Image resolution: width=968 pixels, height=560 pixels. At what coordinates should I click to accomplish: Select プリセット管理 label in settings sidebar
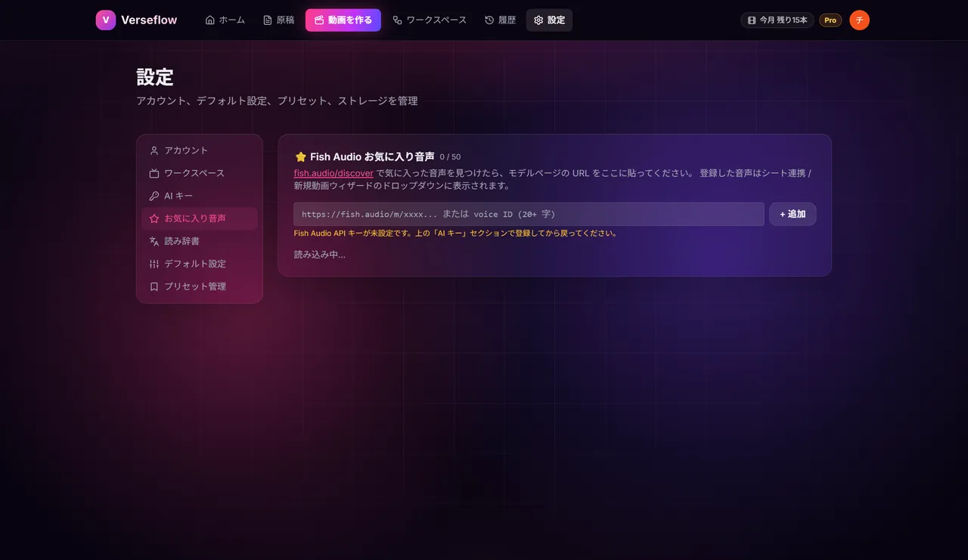[195, 286]
